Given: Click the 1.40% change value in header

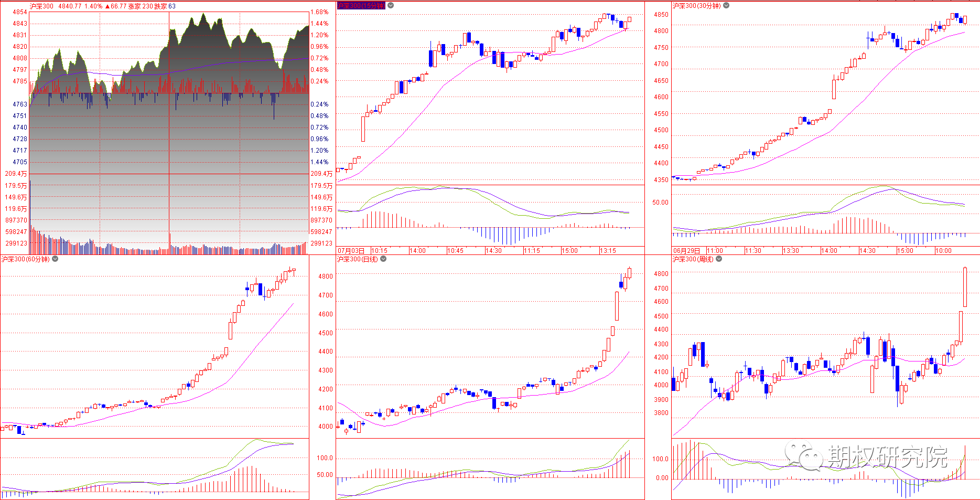Looking at the screenshot, I should (93, 6).
